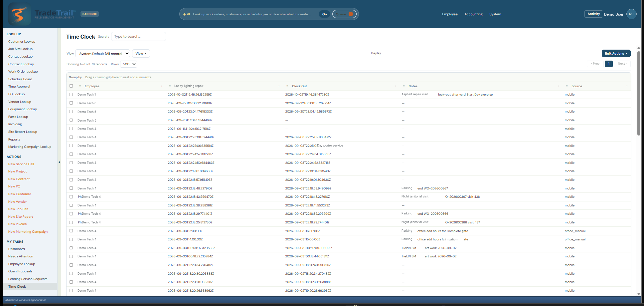The width and height of the screenshot is (644, 306).
Task: Click the AI sparkle icon in the search bar
Action: (x=185, y=14)
